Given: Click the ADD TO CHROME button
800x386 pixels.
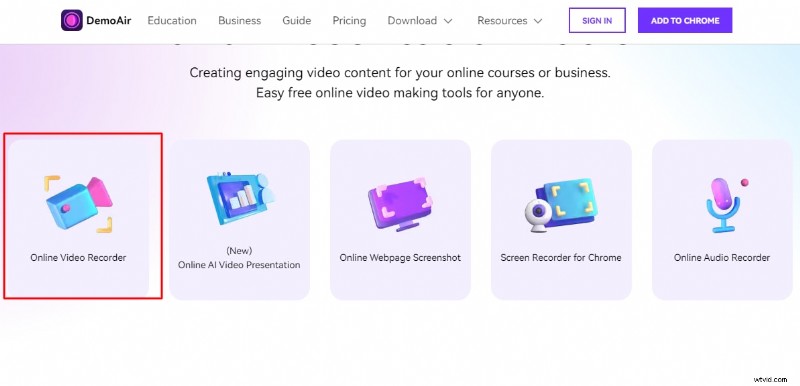Looking at the screenshot, I should coord(685,20).
